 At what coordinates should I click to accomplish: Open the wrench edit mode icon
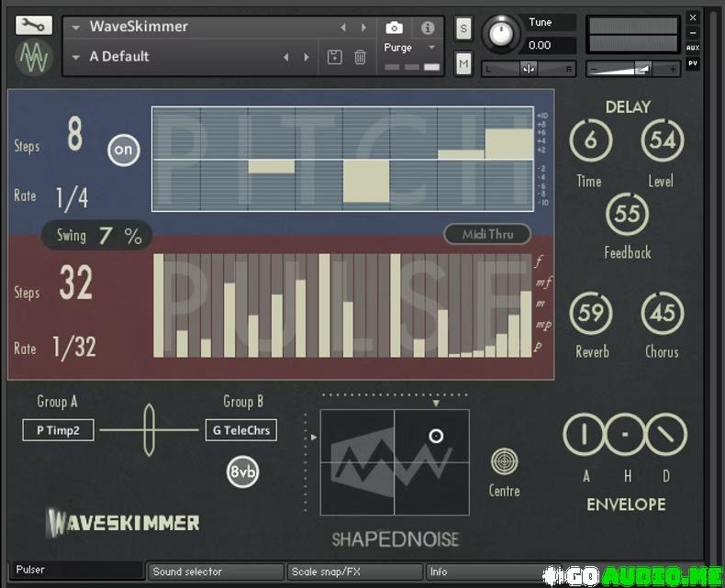[33, 26]
